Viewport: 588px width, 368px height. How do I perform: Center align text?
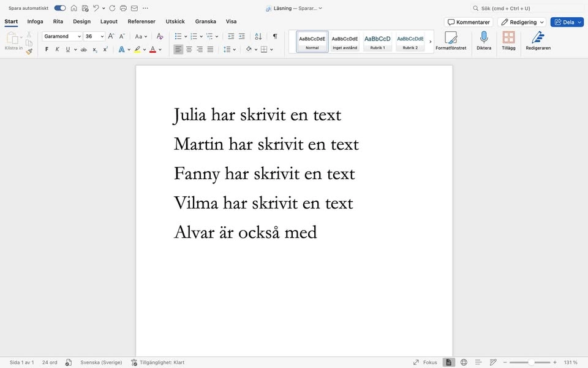pos(189,49)
